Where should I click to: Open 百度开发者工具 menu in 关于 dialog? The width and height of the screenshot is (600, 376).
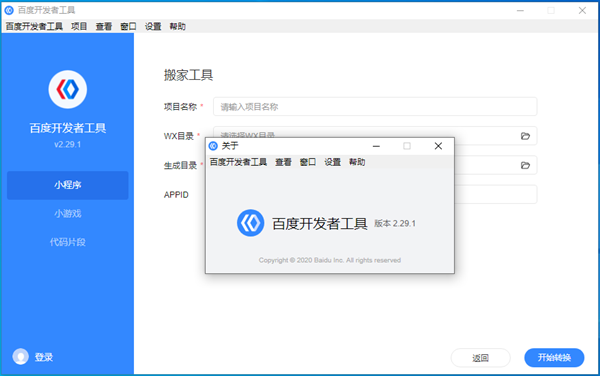click(x=238, y=162)
